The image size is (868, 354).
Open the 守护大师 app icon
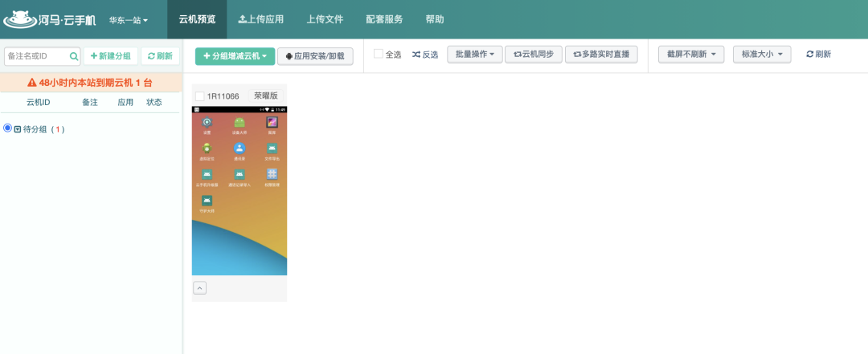pyautogui.click(x=207, y=200)
